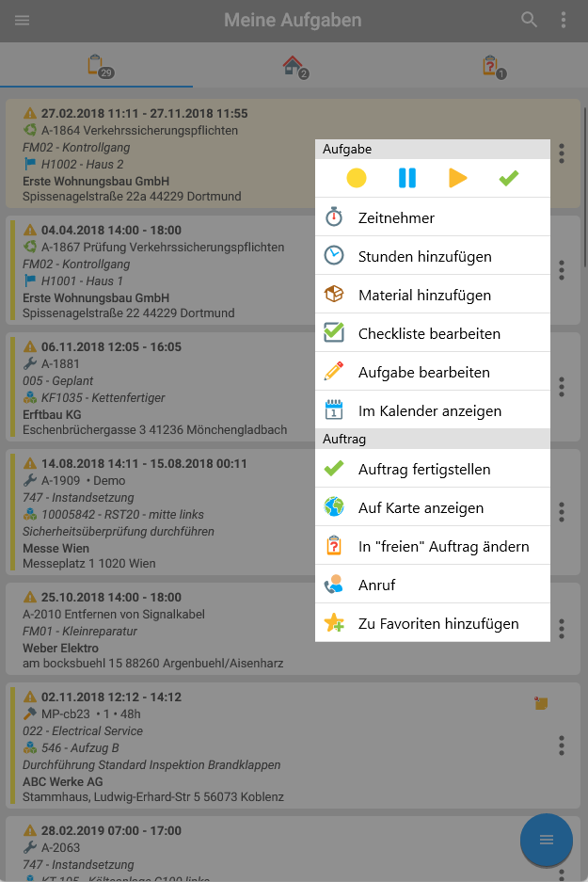The height and width of the screenshot is (882, 588).
Task: Open Sicherheitsüberprüfung durchführen task text
Action: [x=118, y=531]
